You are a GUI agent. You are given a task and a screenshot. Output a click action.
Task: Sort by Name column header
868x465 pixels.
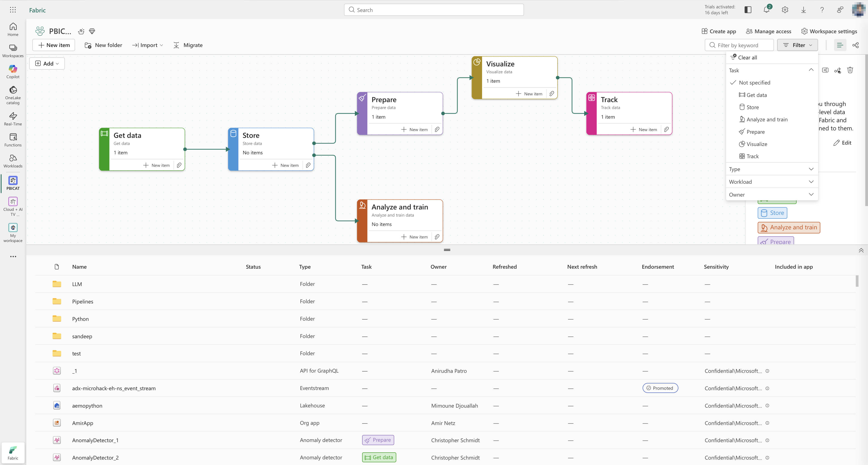79,267
